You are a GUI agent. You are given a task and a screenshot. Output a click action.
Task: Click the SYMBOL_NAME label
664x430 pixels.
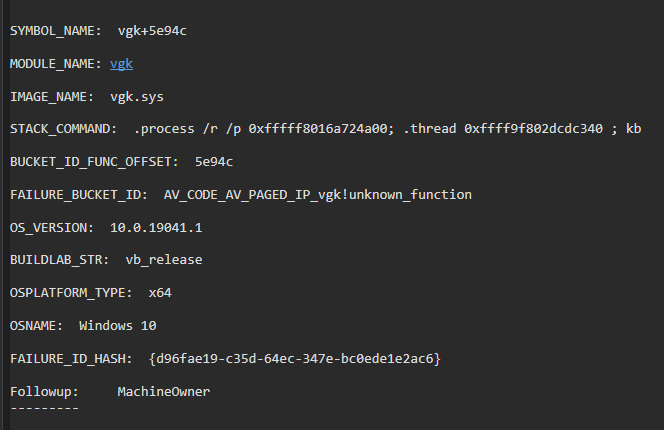point(54,31)
